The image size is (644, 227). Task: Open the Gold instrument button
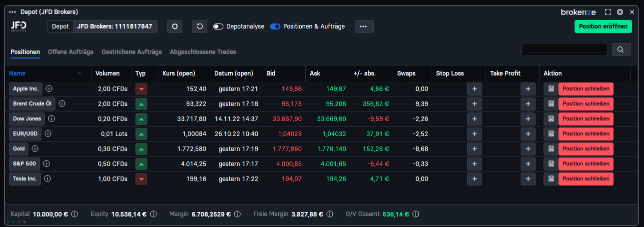pyautogui.click(x=19, y=148)
